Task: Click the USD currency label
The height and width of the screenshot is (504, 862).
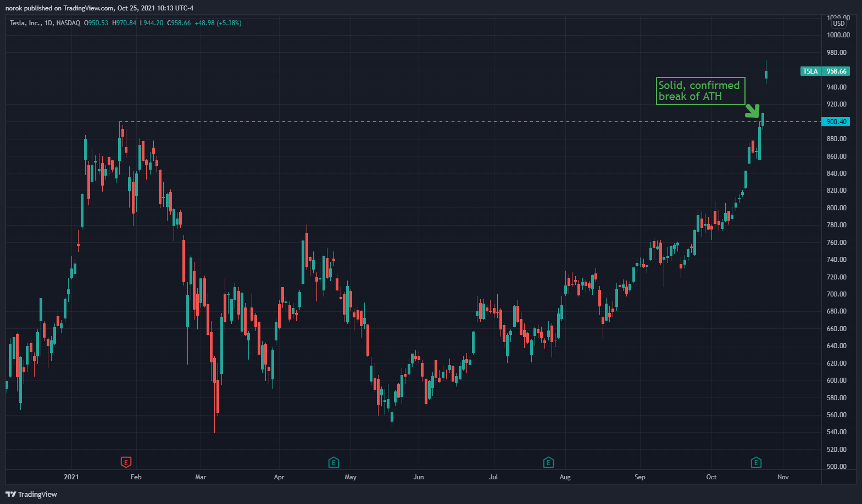Action: 839,24
